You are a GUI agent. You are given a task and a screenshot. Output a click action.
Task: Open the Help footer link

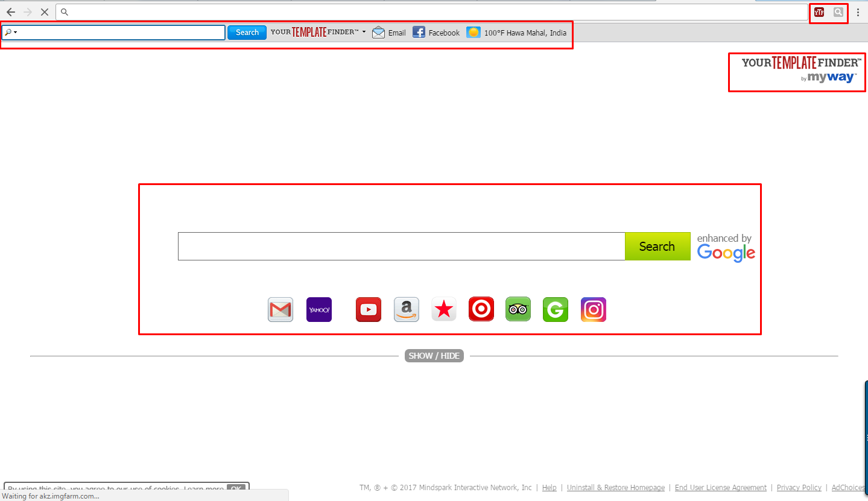550,488
